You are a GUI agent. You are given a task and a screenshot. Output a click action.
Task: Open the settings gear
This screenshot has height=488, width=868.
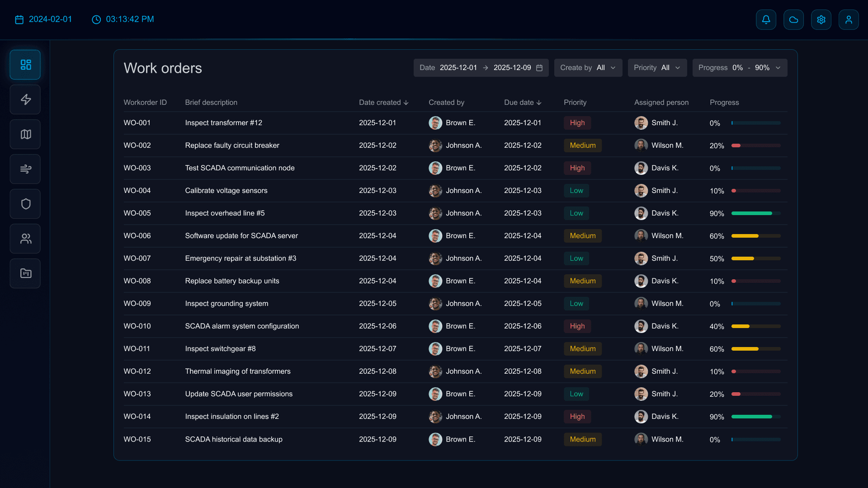pos(821,19)
